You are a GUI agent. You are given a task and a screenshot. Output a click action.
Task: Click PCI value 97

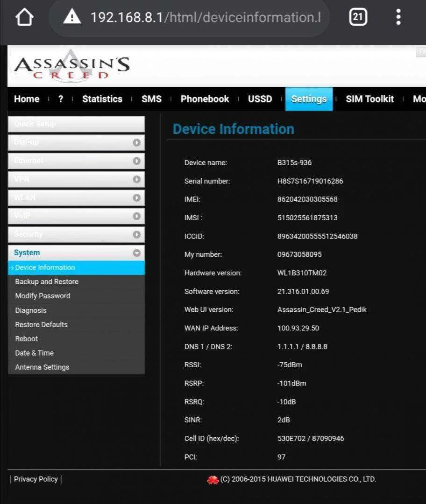[281, 457]
